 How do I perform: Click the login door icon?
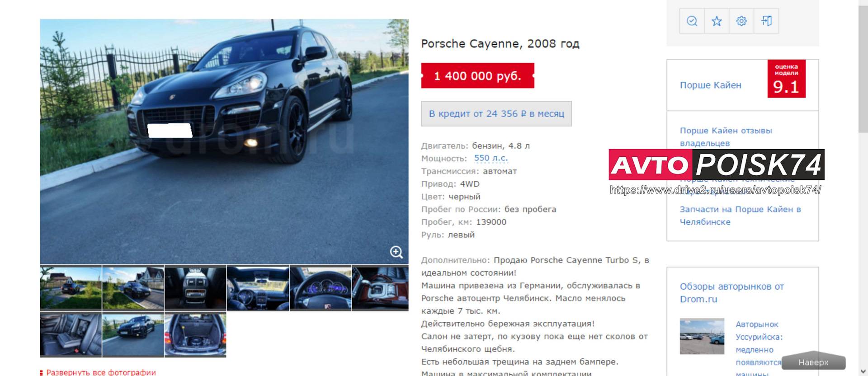[766, 21]
